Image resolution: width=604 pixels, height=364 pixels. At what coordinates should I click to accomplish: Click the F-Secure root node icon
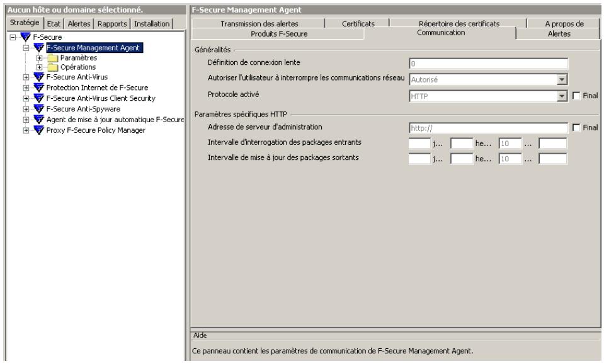[x=25, y=37]
